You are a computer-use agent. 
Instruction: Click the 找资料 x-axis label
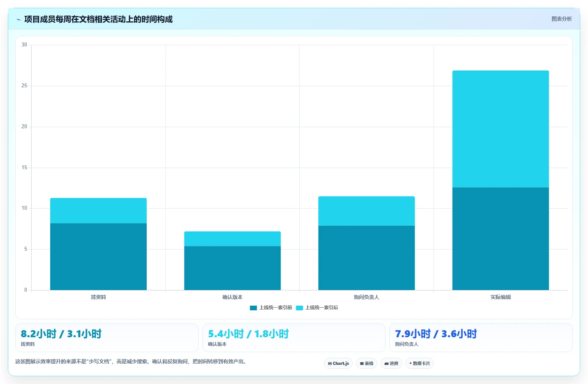(98, 297)
